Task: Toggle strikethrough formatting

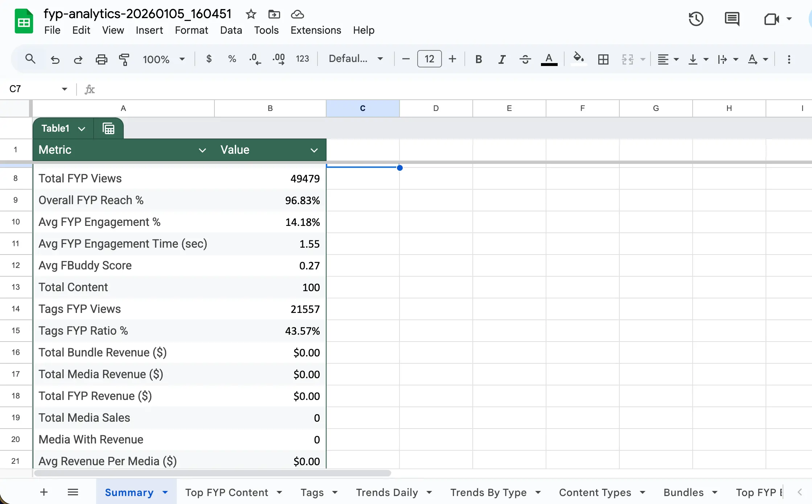Action: (x=525, y=59)
